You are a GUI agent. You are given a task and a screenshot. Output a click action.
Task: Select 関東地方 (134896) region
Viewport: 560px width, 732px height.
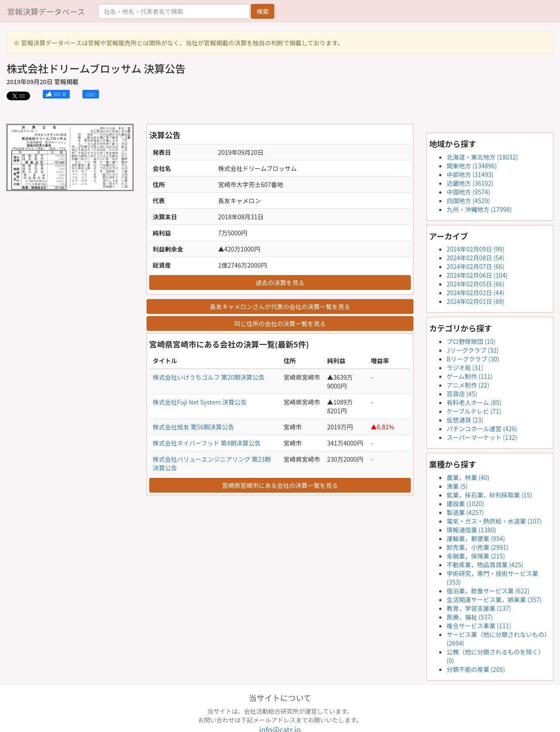pos(471,166)
